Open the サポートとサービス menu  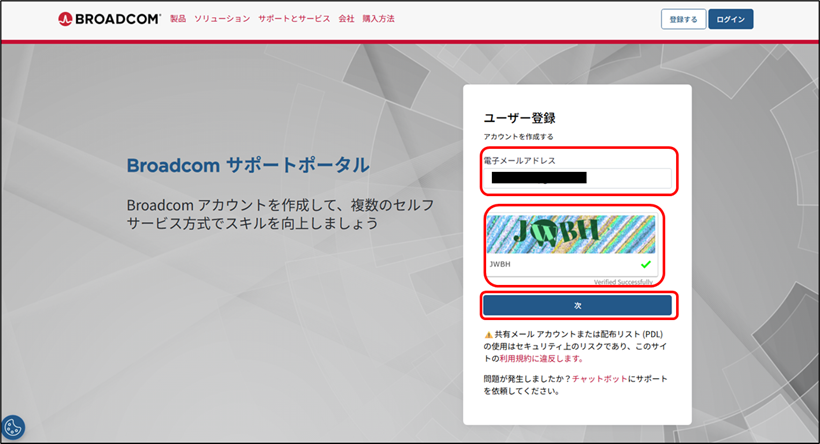pyautogui.click(x=294, y=19)
